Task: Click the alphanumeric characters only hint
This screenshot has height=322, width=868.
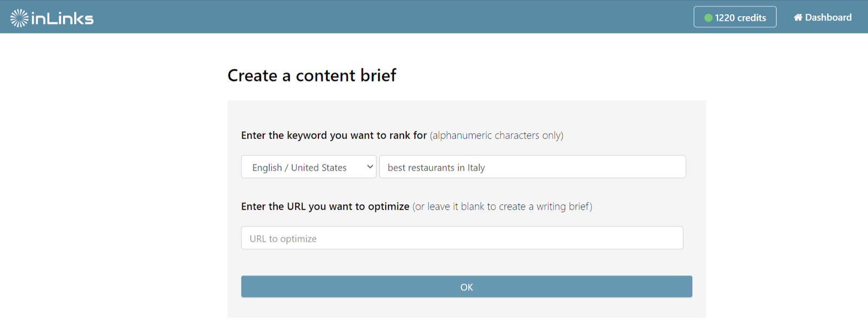Action: click(496, 135)
